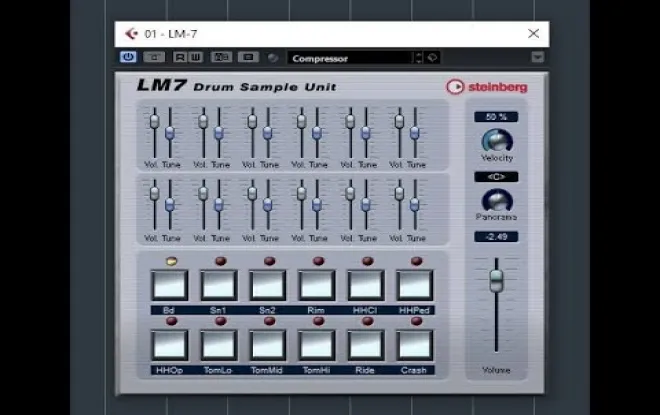Image resolution: width=660 pixels, height=415 pixels.
Task: Click the Bd label under first pad
Action: click(169, 310)
